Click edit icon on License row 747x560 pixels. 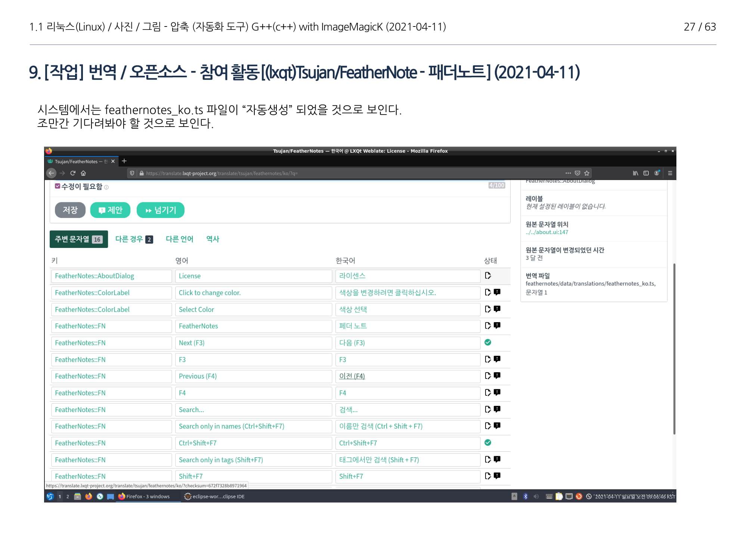488,276
